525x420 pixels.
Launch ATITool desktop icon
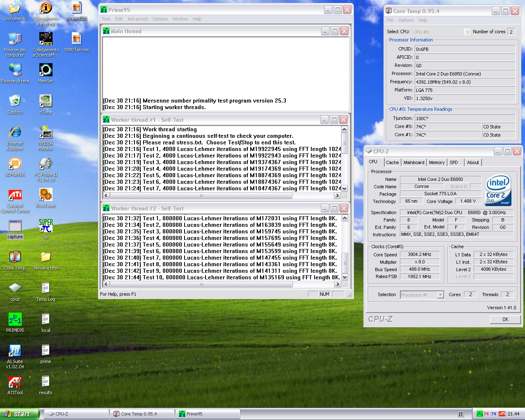point(15,385)
